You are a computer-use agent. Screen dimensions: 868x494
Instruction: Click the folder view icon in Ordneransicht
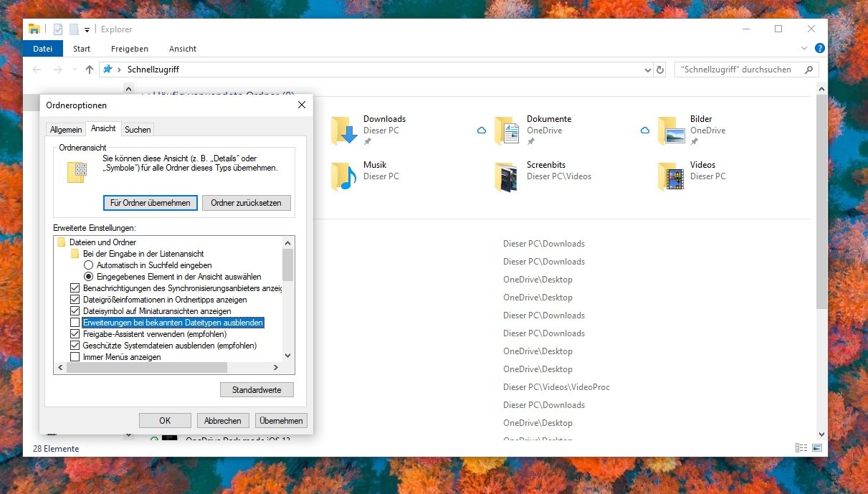[77, 172]
